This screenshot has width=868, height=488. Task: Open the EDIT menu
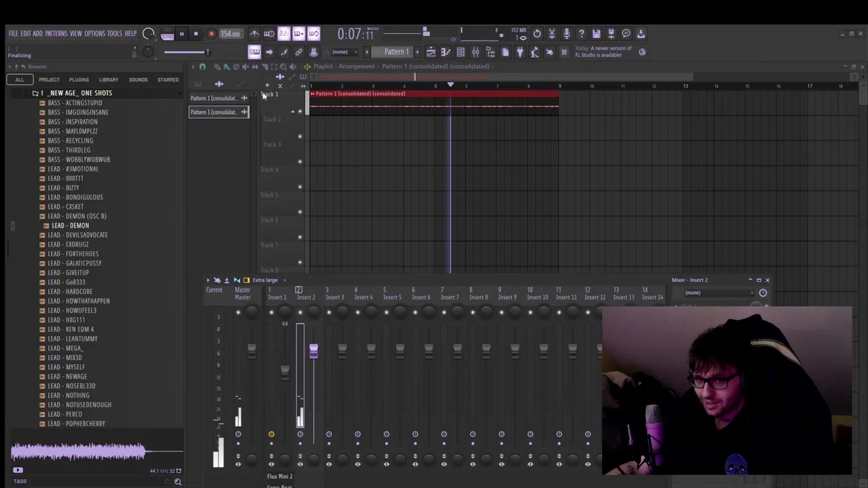click(x=25, y=33)
